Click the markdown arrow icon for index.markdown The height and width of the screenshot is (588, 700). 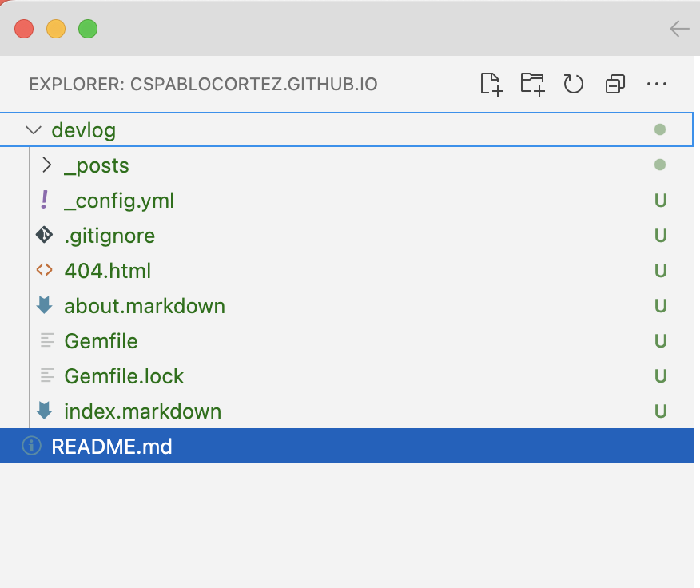tap(44, 411)
